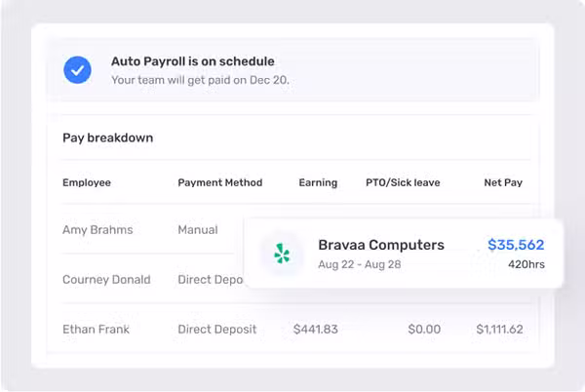Open the Bravaa Computers card title
Image resolution: width=585 pixels, height=392 pixels.
381,245
